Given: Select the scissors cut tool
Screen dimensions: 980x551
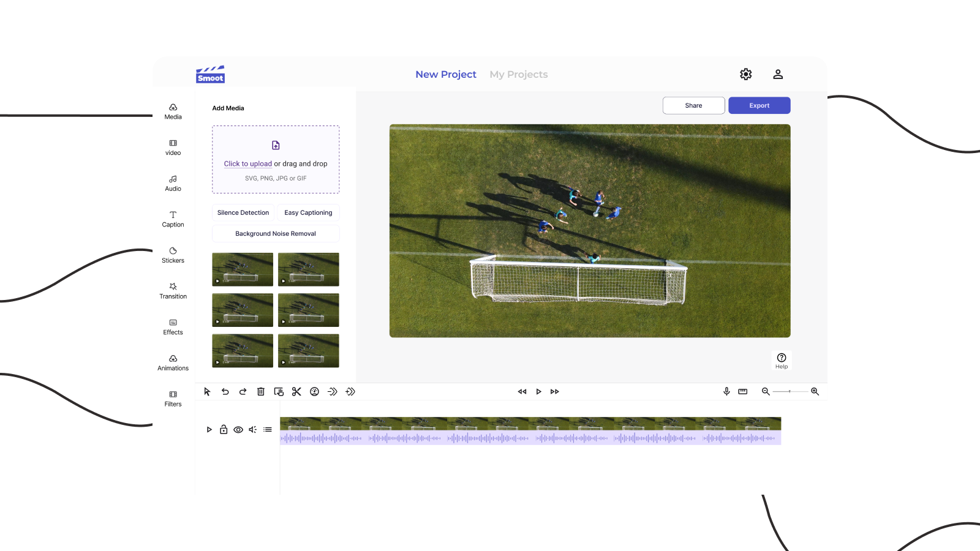Looking at the screenshot, I should (296, 392).
